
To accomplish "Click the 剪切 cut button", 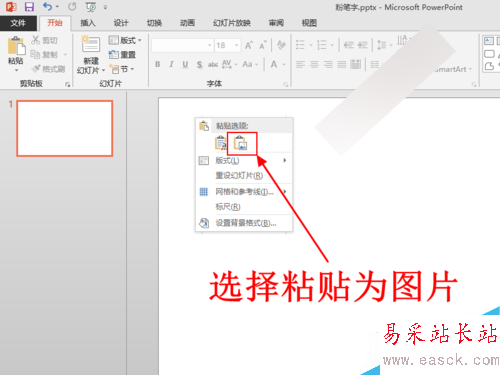I will pyautogui.click(x=44, y=40).
